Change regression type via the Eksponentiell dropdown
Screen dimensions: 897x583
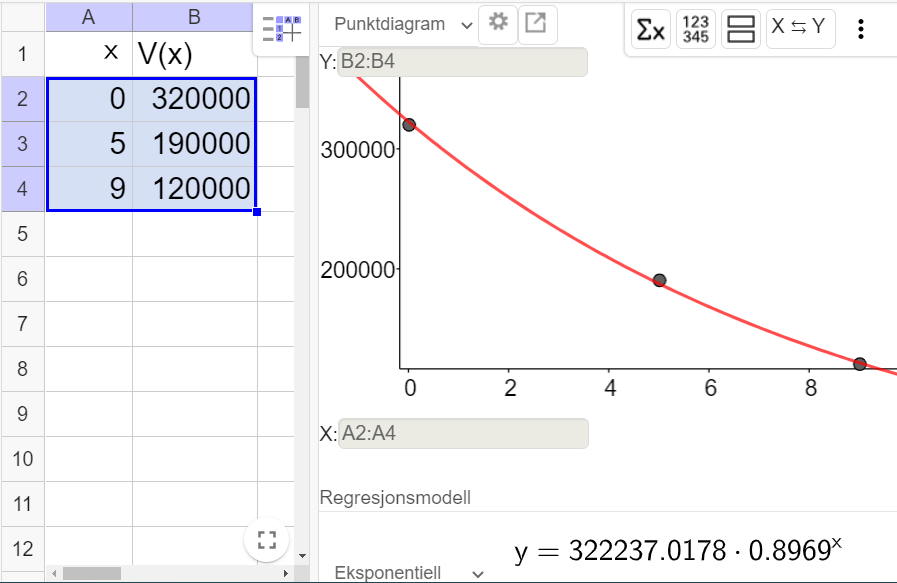click(390, 572)
